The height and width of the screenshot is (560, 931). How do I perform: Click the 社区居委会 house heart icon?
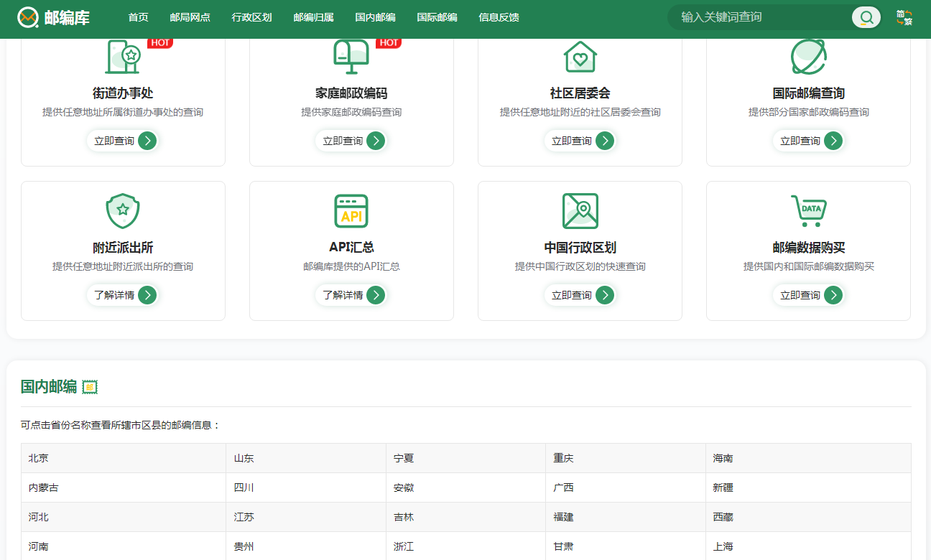[x=580, y=57]
